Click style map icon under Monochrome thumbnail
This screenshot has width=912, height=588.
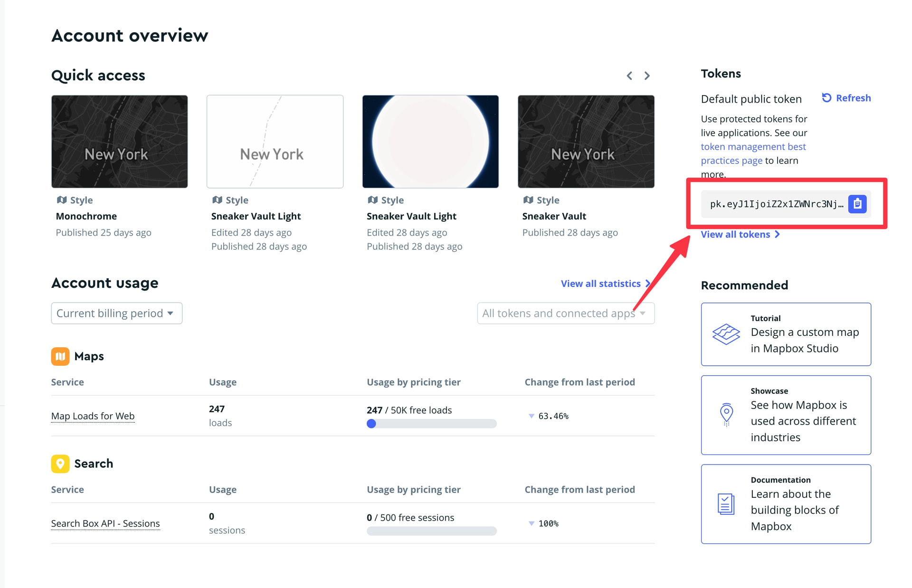click(x=62, y=200)
